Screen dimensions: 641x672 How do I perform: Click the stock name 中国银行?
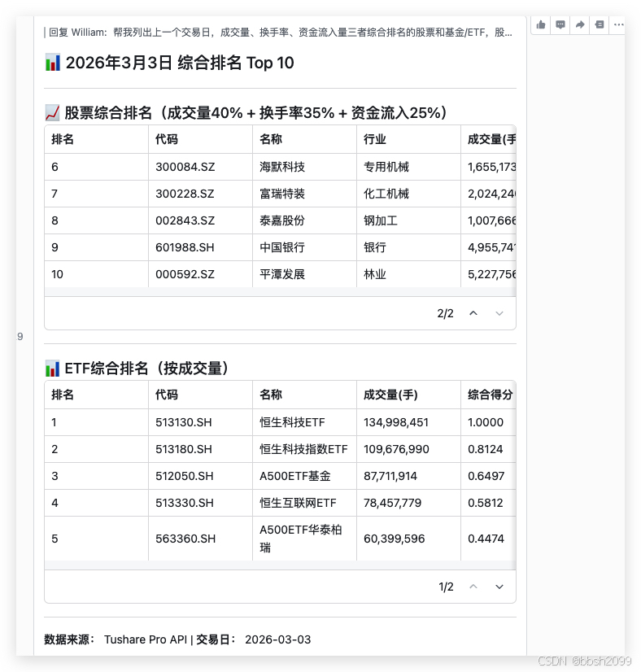point(282,247)
